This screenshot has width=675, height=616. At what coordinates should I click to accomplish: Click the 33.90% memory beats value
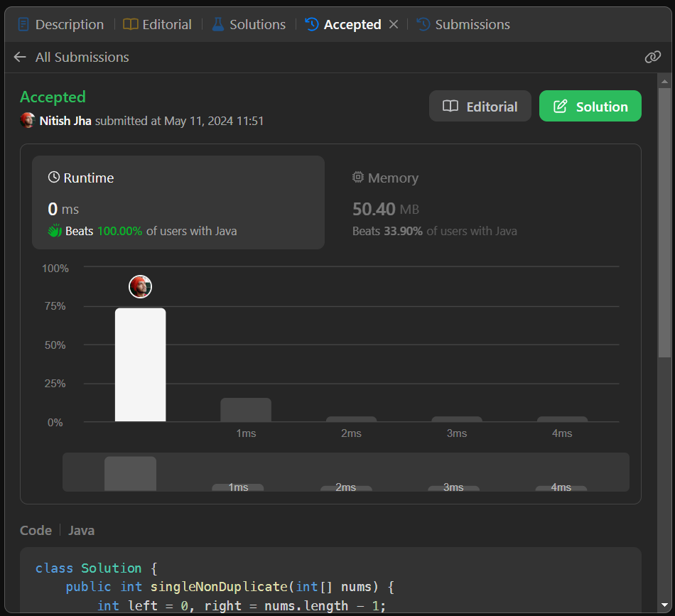pyautogui.click(x=403, y=231)
